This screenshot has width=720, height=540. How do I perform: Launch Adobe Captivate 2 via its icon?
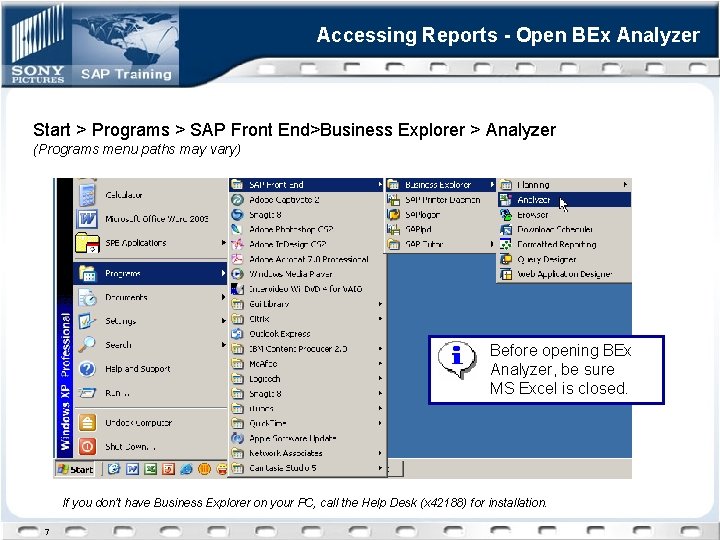pyautogui.click(x=237, y=200)
